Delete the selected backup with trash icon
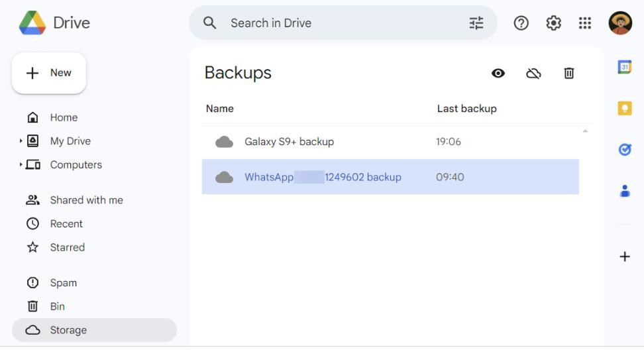This screenshot has height=350, width=644. (569, 74)
